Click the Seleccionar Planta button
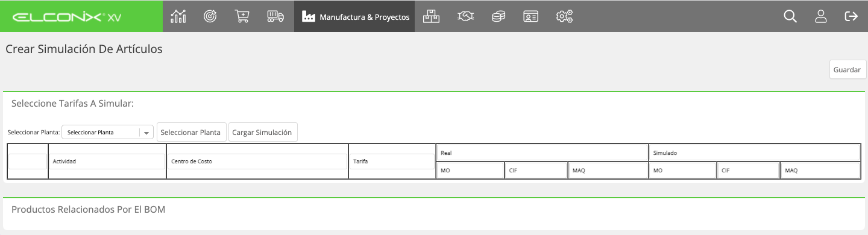Image resolution: width=868 pixels, height=235 pixels. coord(192,133)
